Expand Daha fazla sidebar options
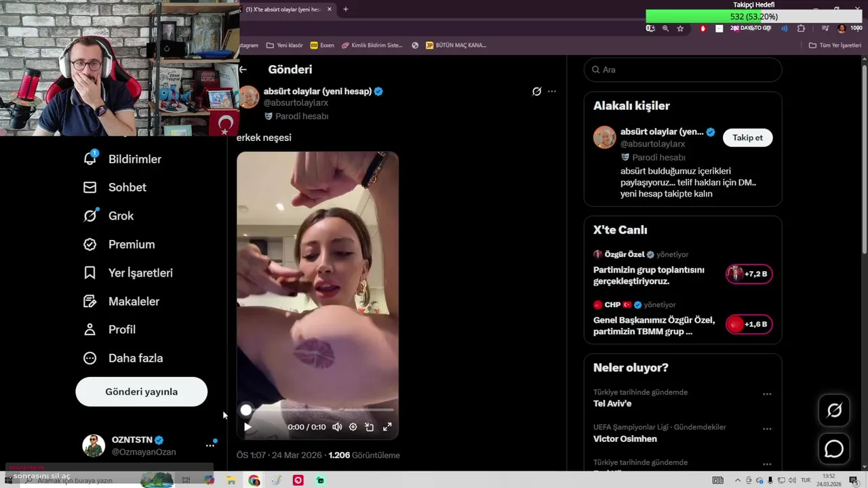 coord(123,358)
